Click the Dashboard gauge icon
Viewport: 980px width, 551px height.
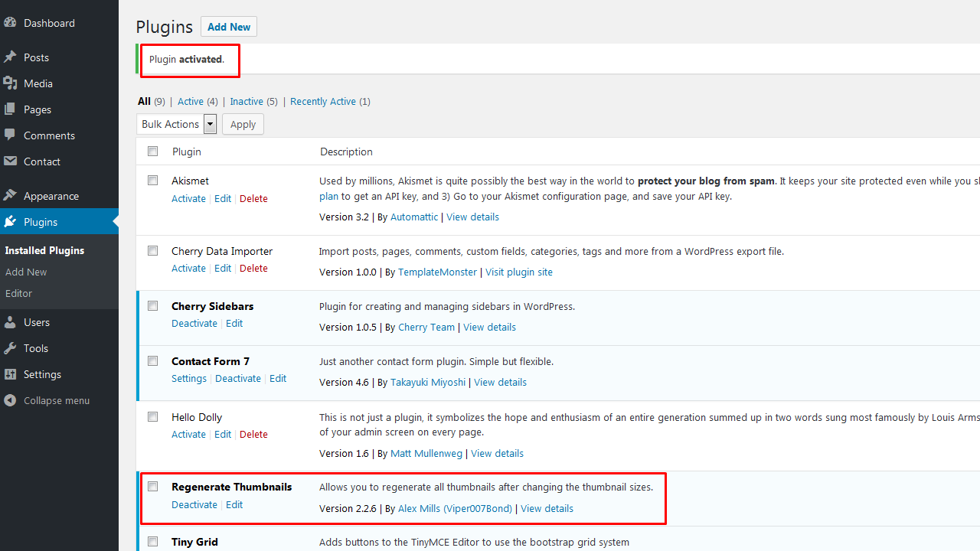pyautogui.click(x=10, y=23)
